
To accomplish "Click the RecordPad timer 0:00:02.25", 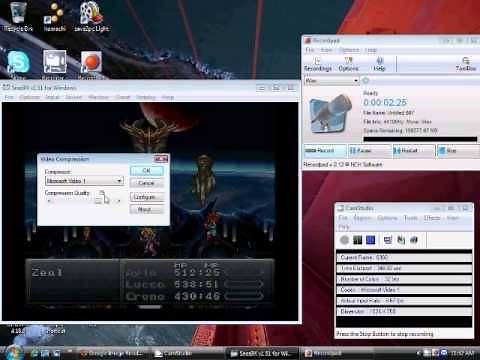I will [x=385, y=102].
